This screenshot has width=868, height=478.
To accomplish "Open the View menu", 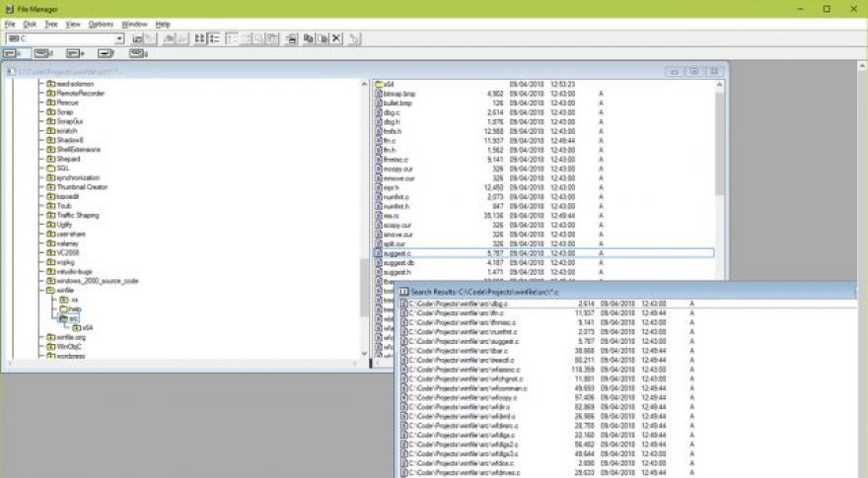I will (x=73, y=25).
